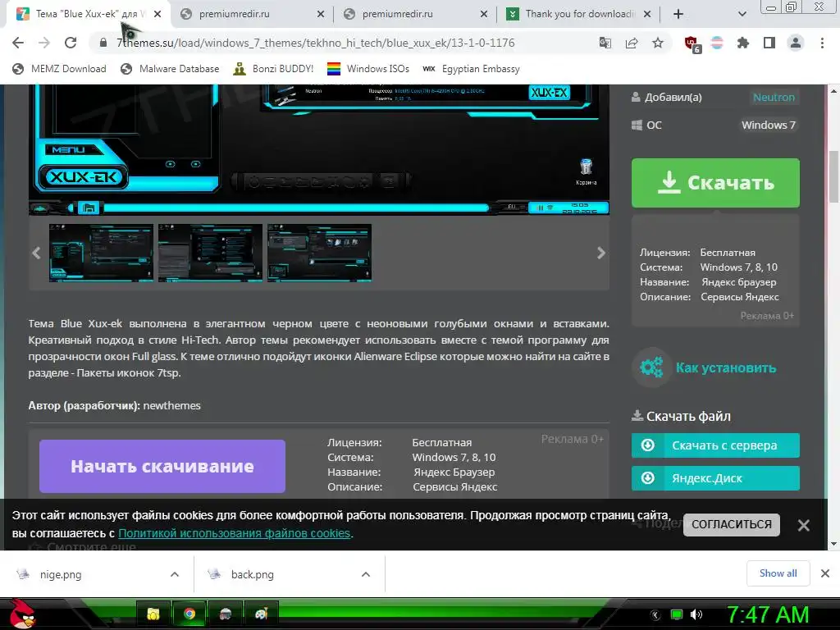This screenshot has height=630, width=840.
Task: Click the Яндекс браузер ad text in sidebar
Action: tap(738, 282)
